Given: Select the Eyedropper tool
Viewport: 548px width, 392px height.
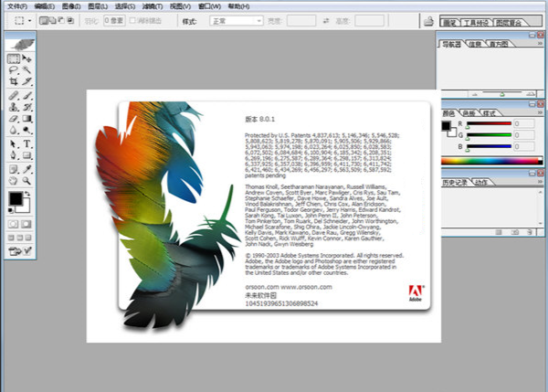Looking at the screenshot, I should point(26,169).
